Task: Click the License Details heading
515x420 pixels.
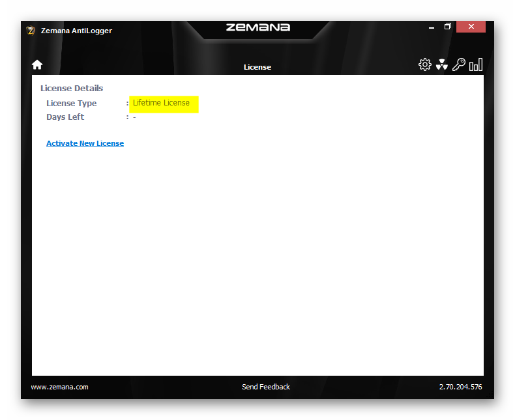Action: click(x=72, y=89)
